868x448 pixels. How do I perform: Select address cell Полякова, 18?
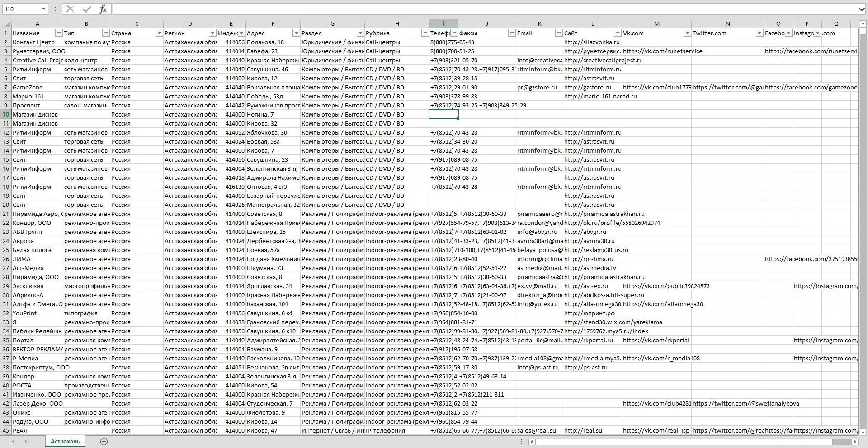coord(273,42)
